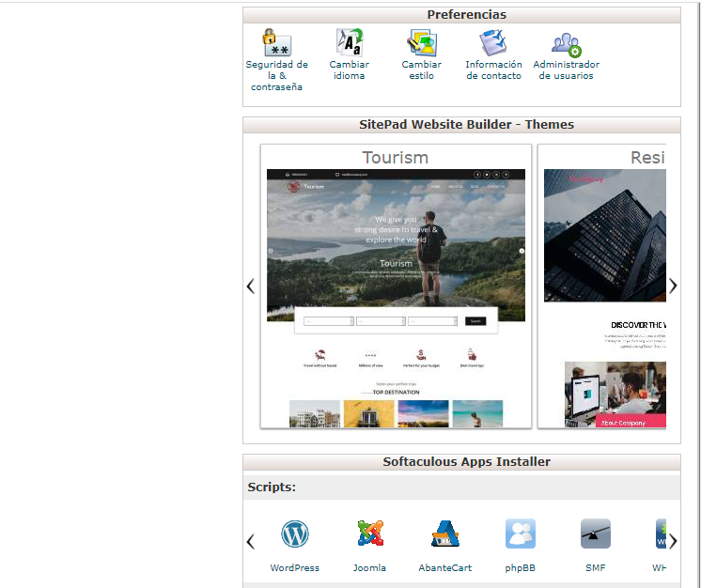Open the phpBB script installer

pos(520,534)
